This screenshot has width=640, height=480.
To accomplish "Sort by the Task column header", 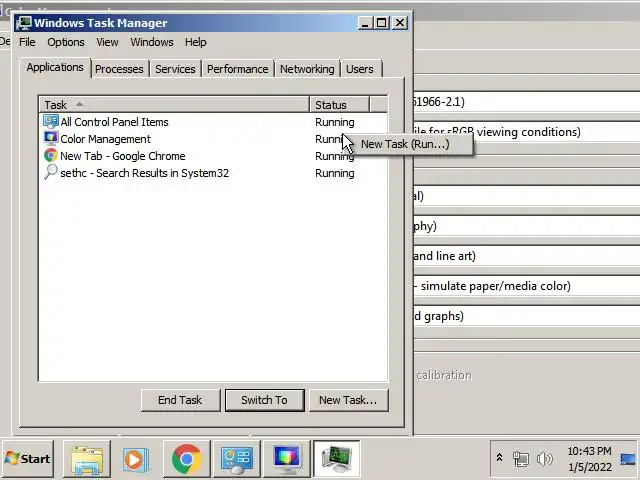I will 174,104.
